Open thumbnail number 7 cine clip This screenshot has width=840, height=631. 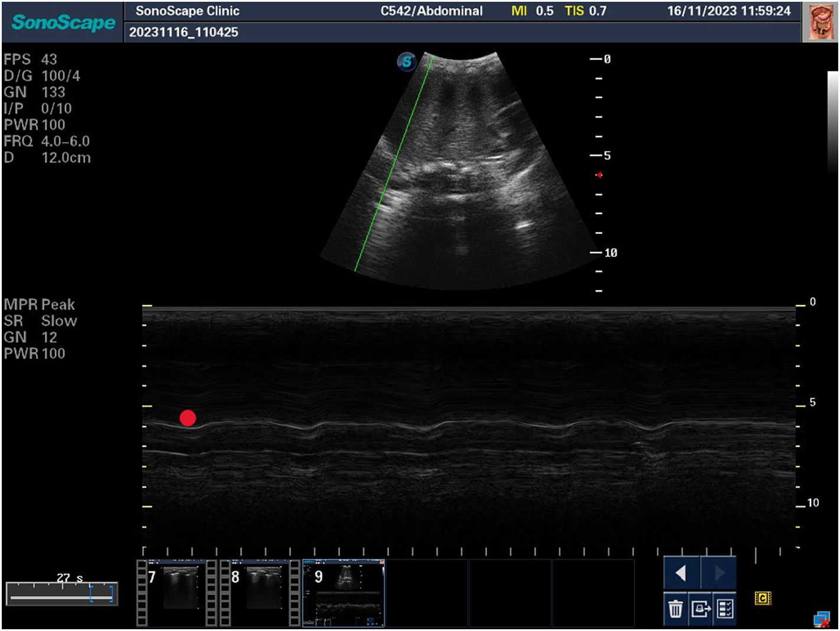click(177, 593)
